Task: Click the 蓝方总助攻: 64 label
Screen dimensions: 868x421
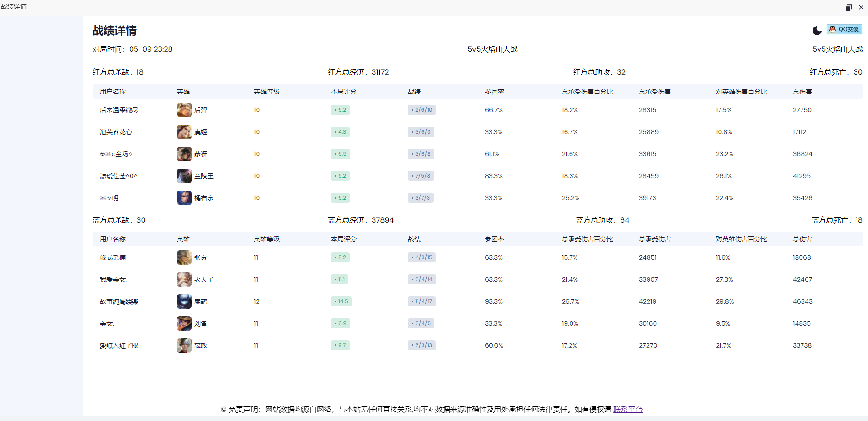Action: (x=603, y=220)
